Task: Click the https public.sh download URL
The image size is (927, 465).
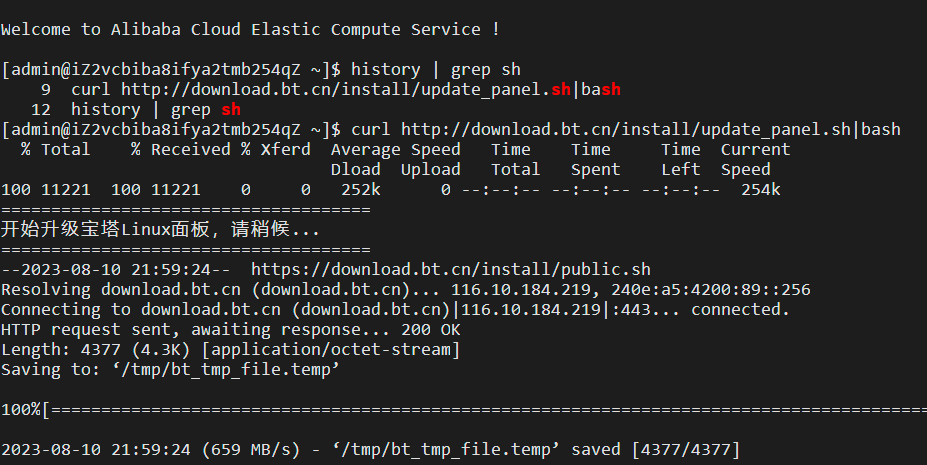Action: 450,270
